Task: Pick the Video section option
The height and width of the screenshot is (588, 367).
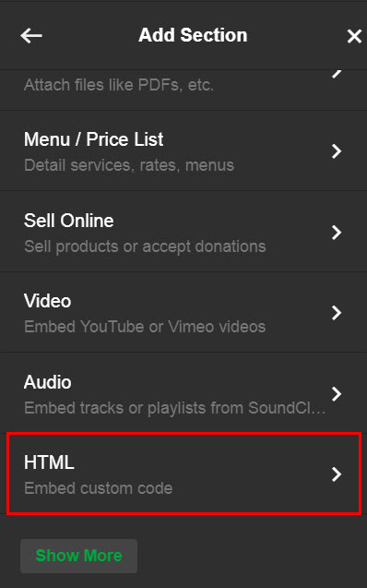Action: point(183,312)
